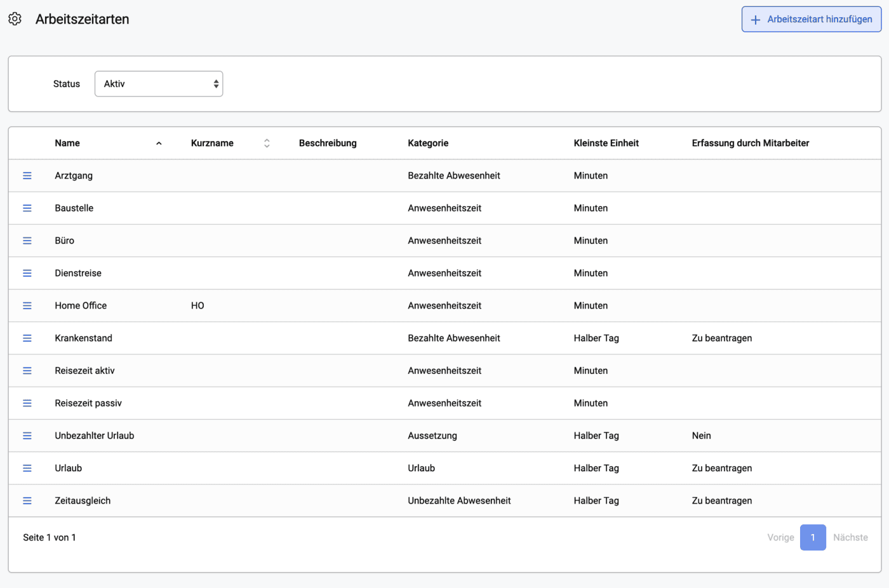Open the Dienstreise entry
Image resolution: width=889 pixels, height=588 pixels.
pos(78,273)
